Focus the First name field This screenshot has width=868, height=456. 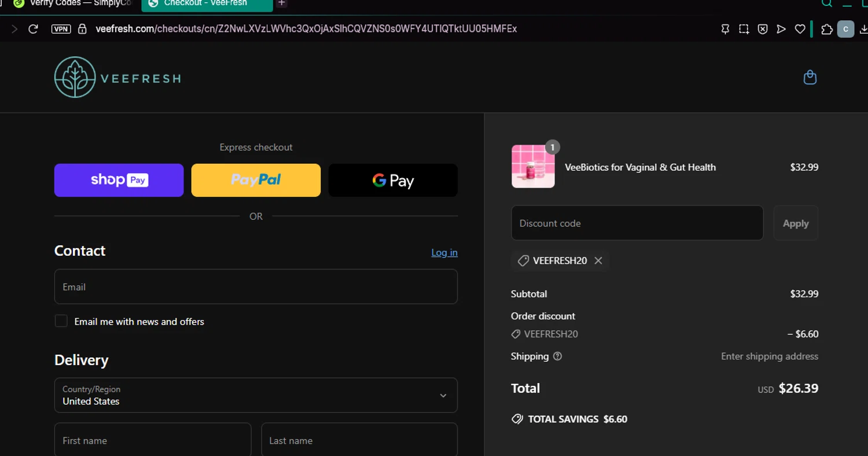tap(153, 440)
